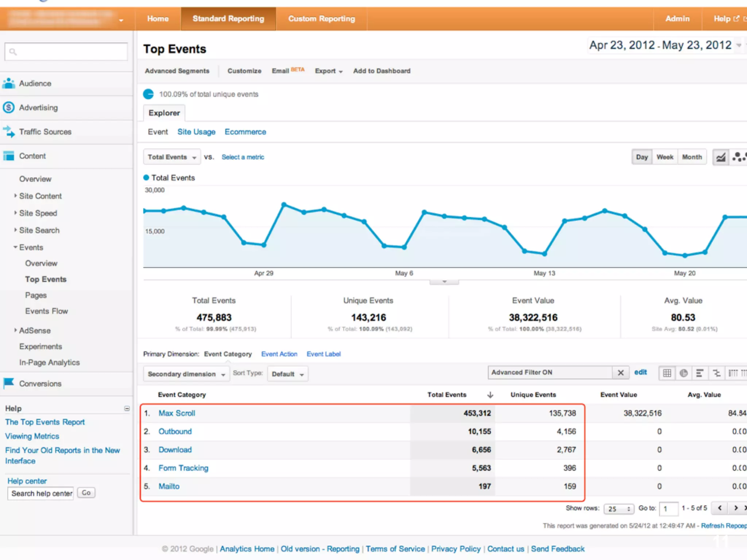Open the Secondary dimension dropdown
This screenshot has width=747, height=560.
coord(186,374)
